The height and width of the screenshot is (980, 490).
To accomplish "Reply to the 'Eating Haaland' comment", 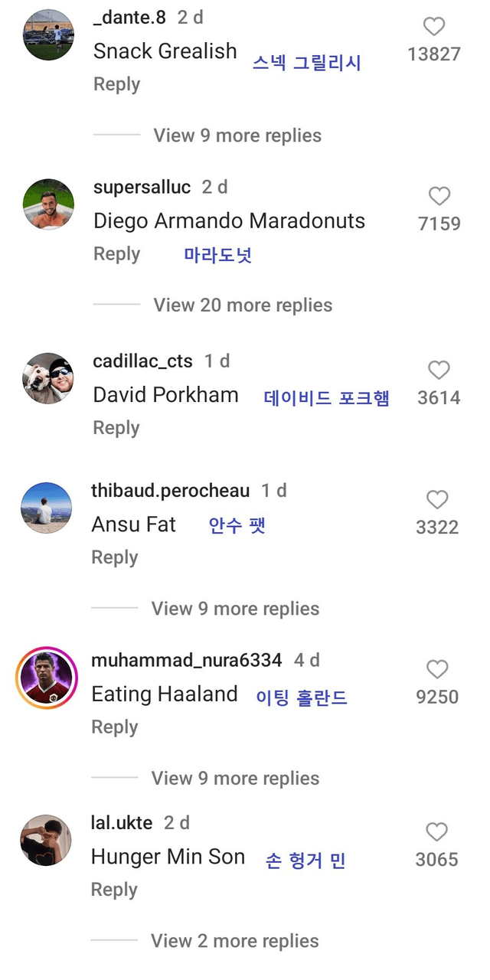I will [114, 727].
